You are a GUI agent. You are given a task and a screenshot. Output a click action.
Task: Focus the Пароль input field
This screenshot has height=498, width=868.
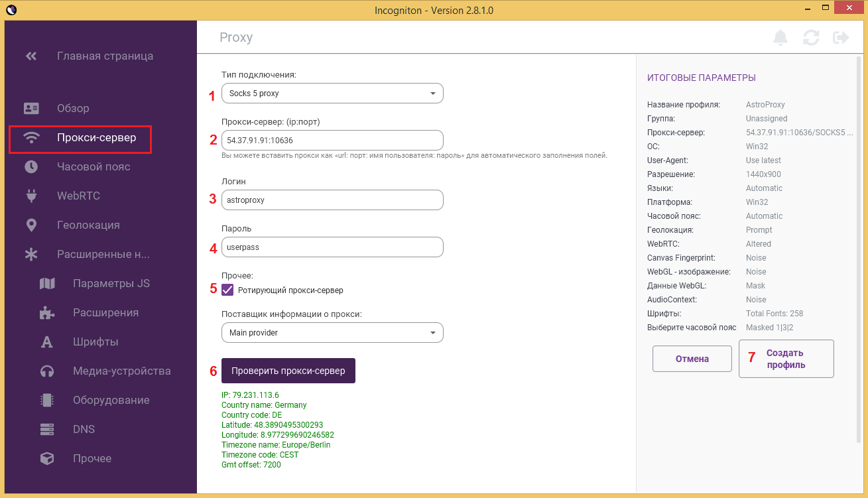tap(332, 247)
